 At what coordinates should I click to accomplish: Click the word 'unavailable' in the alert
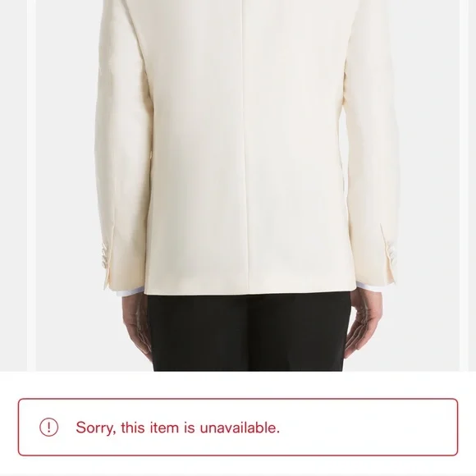pos(240,428)
